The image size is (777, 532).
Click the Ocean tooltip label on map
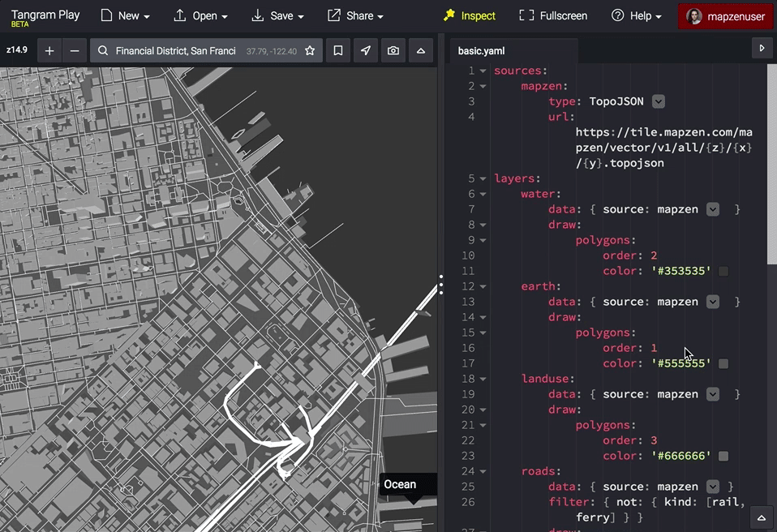tap(400, 484)
